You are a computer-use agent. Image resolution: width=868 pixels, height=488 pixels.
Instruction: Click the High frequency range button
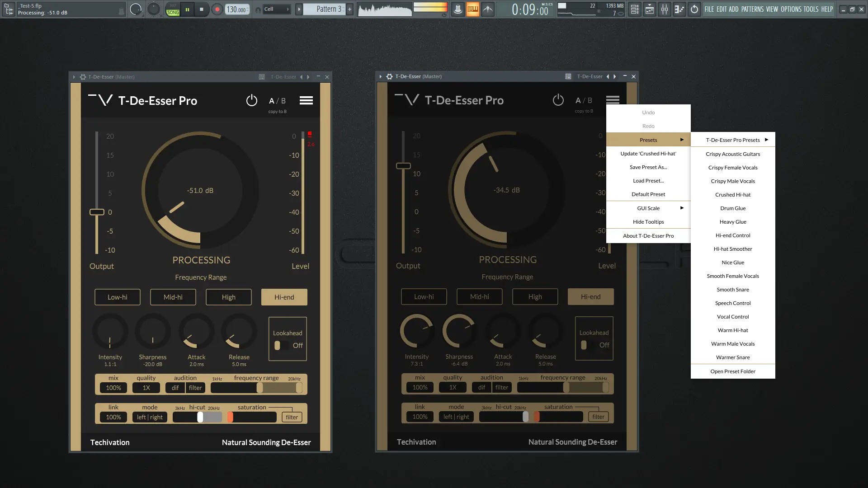tap(228, 297)
